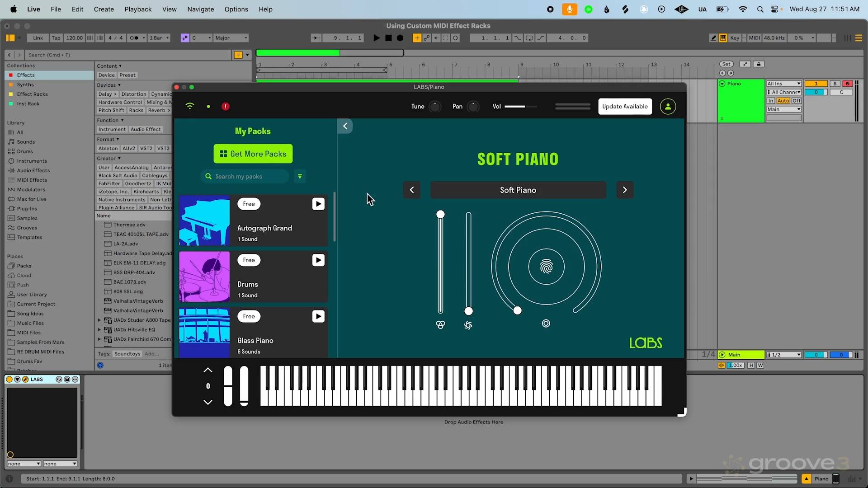Open the LABS user account icon
Viewport: 868px width, 488px height.
coord(668,107)
